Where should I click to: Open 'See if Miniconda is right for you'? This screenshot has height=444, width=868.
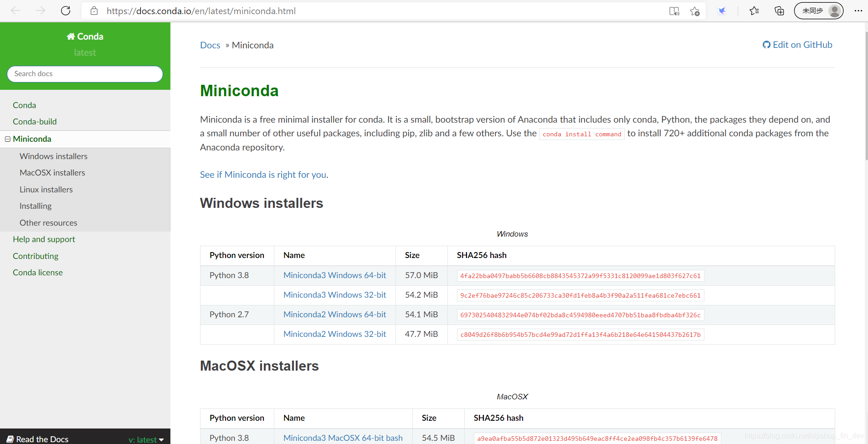click(263, 175)
